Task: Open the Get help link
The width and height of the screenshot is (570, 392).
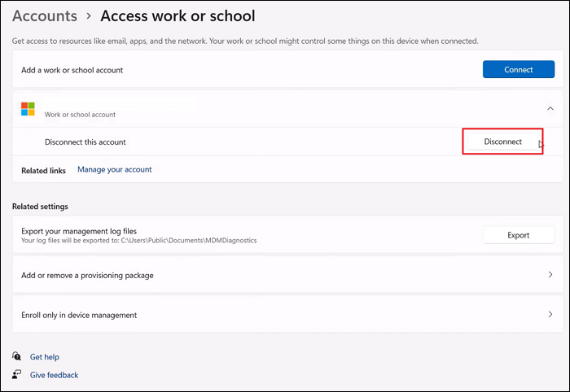Action: (45, 357)
